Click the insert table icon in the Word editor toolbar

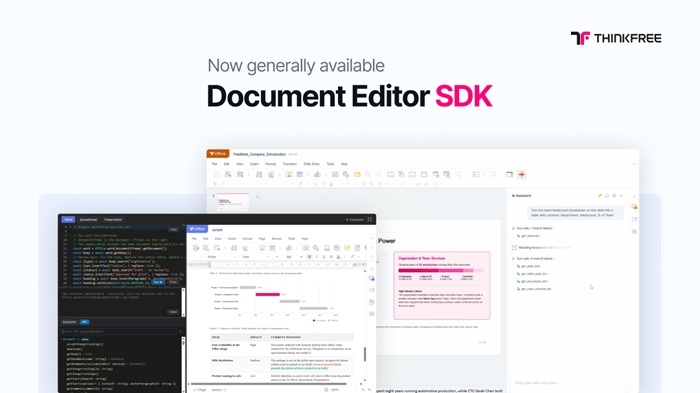(x=272, y=248)
